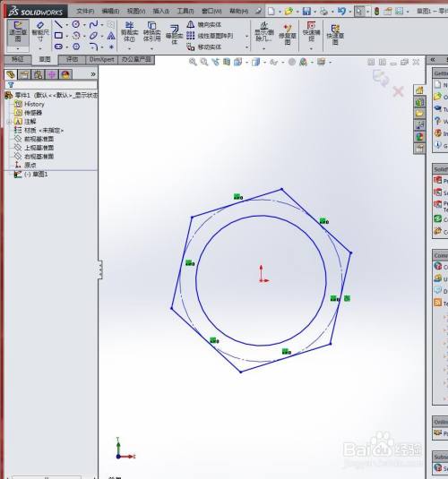
Task: Select the Line sketch tool
Action: click(58, 24)
